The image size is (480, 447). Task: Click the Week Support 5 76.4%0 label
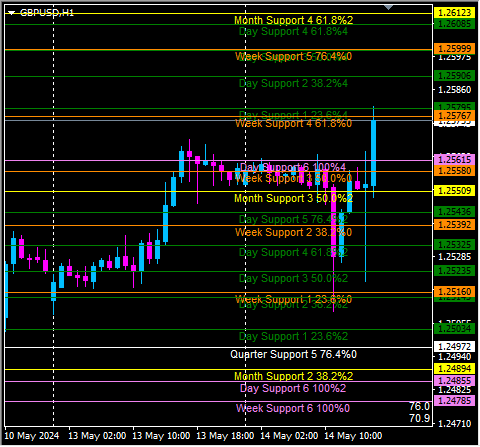click(293, 56)
